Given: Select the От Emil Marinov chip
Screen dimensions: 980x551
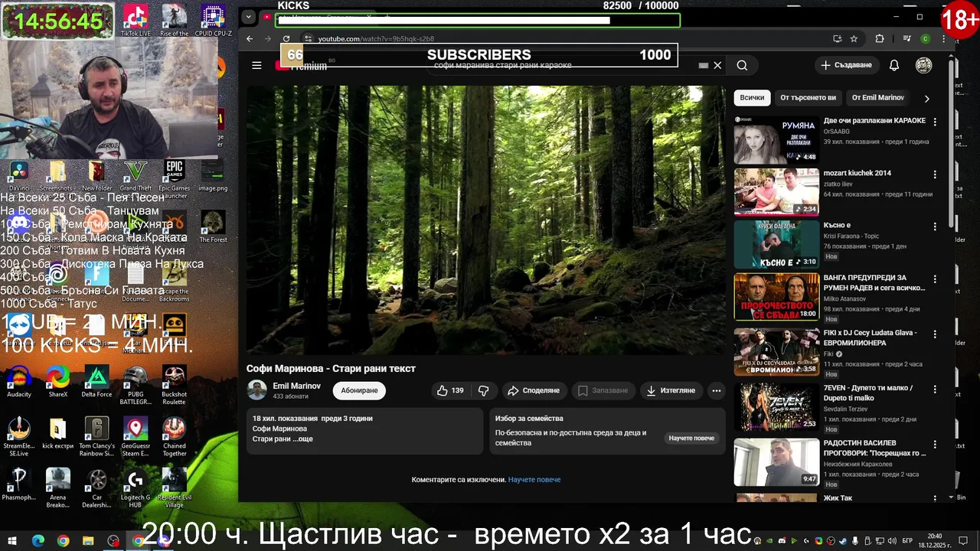Looking at the screenshot, I should [877, 98].
